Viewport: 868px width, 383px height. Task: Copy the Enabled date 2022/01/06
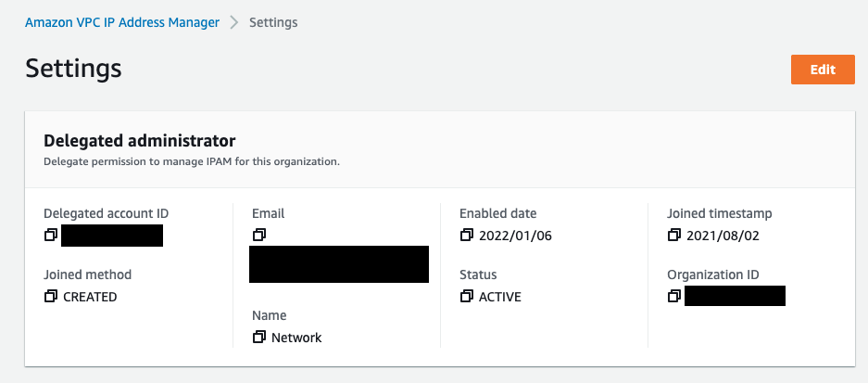point(467,235)
